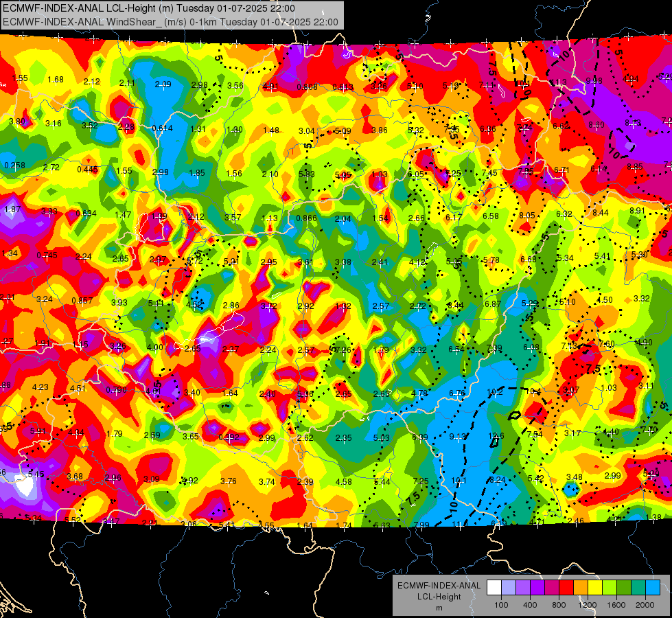Viewport: 672px width, 618px height.
Task: Click the legend label 100
Action: (x=501, y=605)
